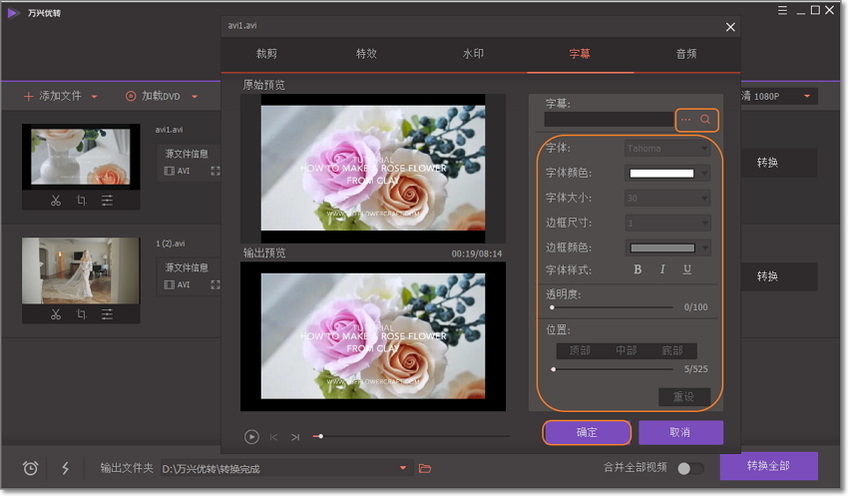Switch to the 水印 watermark tab
The image size is (848, 496).
click(473, 54)
